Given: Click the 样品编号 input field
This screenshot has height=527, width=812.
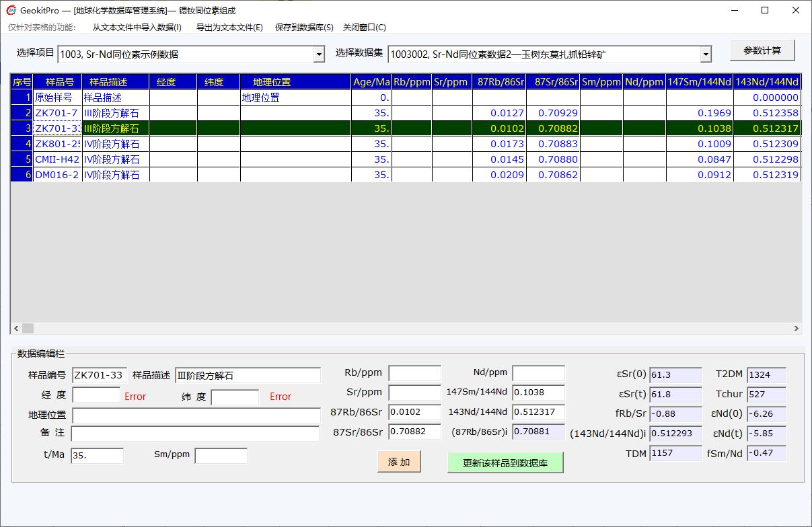Looking at the screenshot, I should tap(99, 375).
